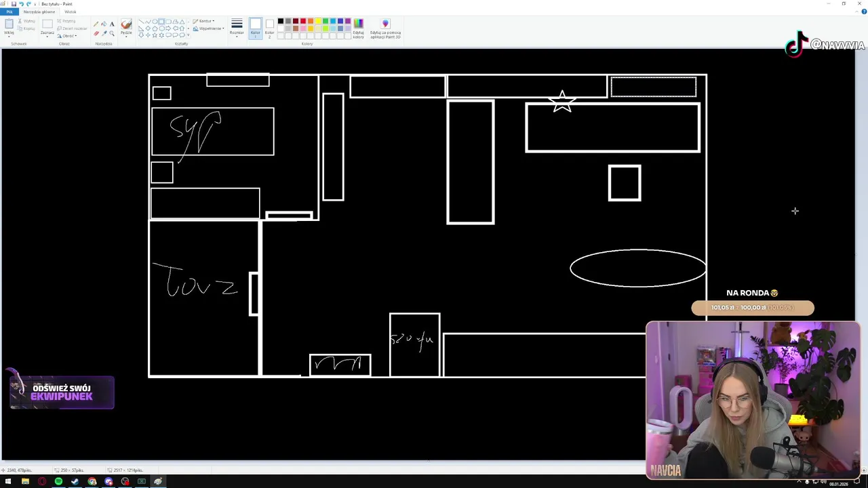The image size is (868, 488).
Task: Click the Wklej paste clipboard icon
Action: coord(9,24)
